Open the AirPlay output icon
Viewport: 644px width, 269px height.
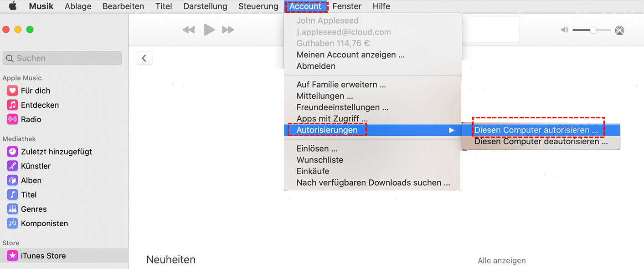coord(619,30)
